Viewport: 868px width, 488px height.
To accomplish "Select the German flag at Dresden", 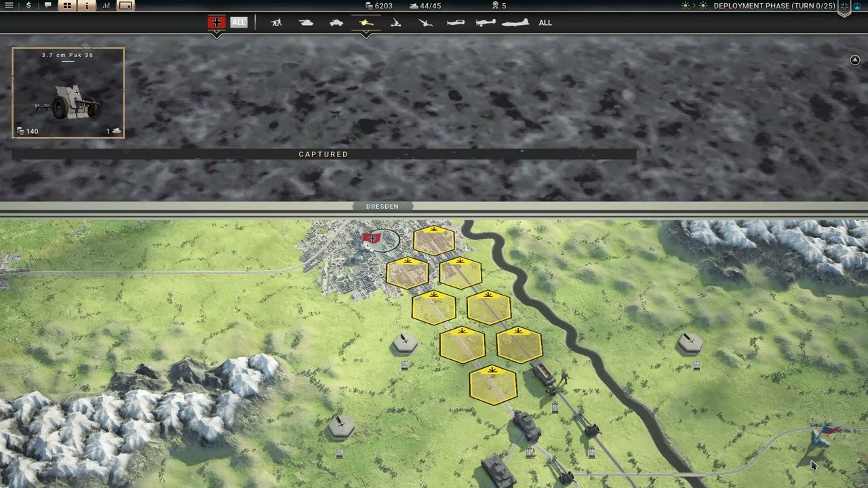I will pyautogui.click(x=370, y=239).
